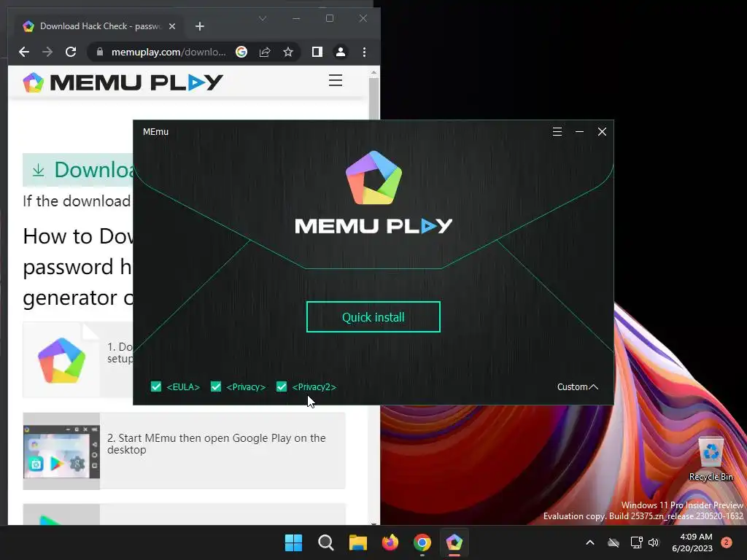747x560 pixels.
Task: Open a new Chrome tab
Action: pyautogui.click(x=200, y=26)
